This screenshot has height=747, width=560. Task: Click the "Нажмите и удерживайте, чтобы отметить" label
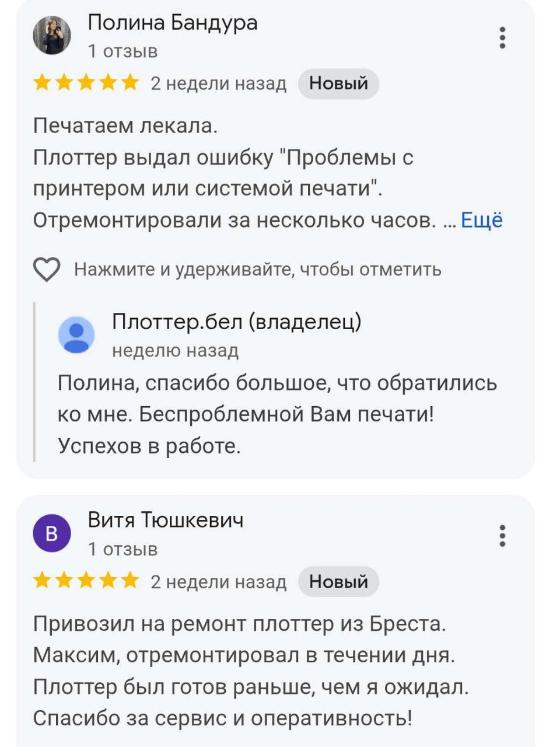pyautogui.click(x=257, y=270)
